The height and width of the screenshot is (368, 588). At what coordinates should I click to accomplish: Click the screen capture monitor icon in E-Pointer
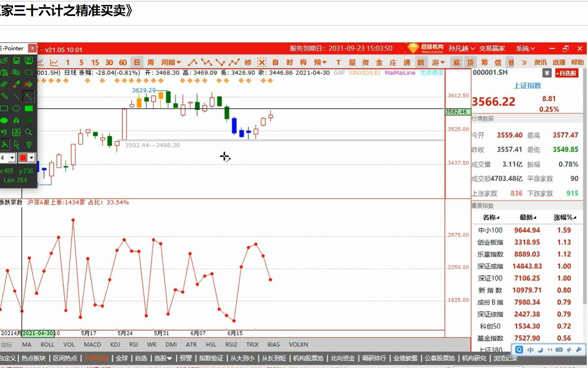(29, 60)
